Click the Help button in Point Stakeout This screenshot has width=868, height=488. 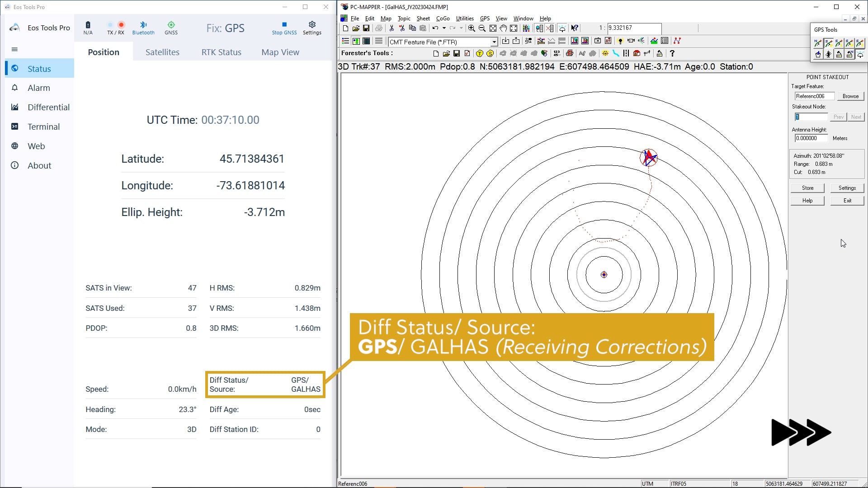807,200
